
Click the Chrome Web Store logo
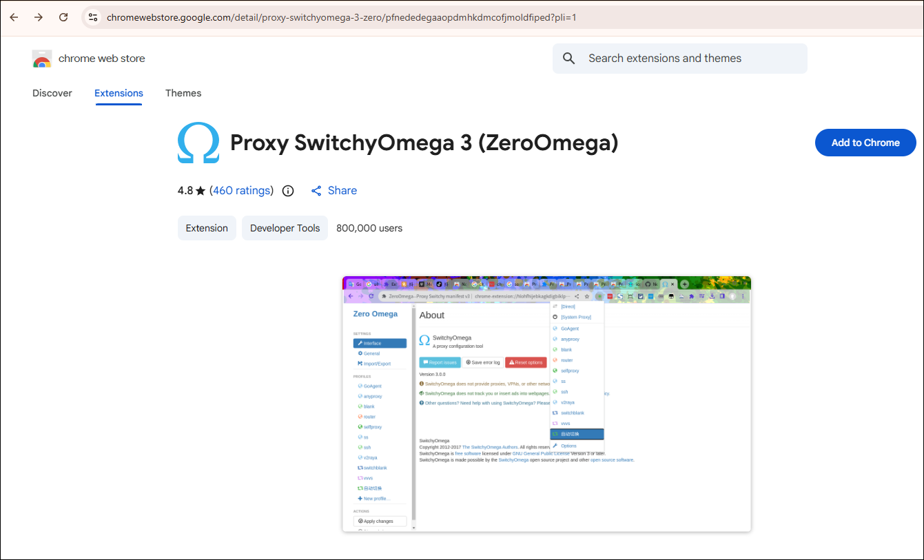[x=42, y=59]
